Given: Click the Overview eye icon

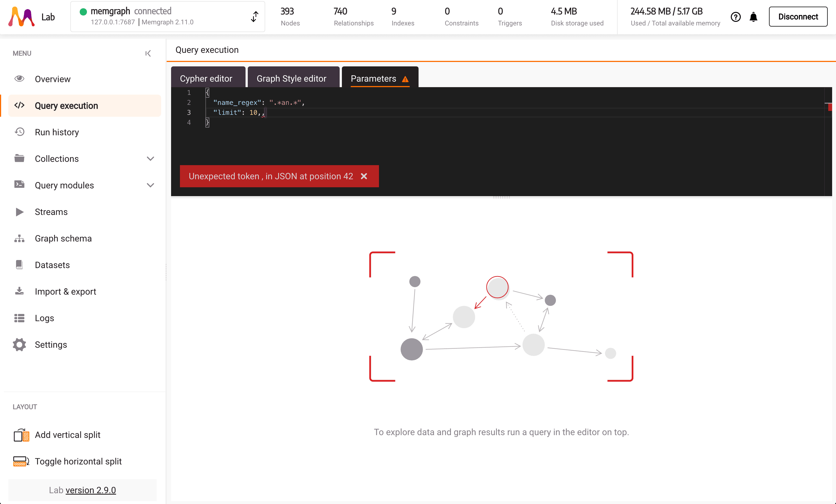Looking at the screenshot, I should click(19, 79).
